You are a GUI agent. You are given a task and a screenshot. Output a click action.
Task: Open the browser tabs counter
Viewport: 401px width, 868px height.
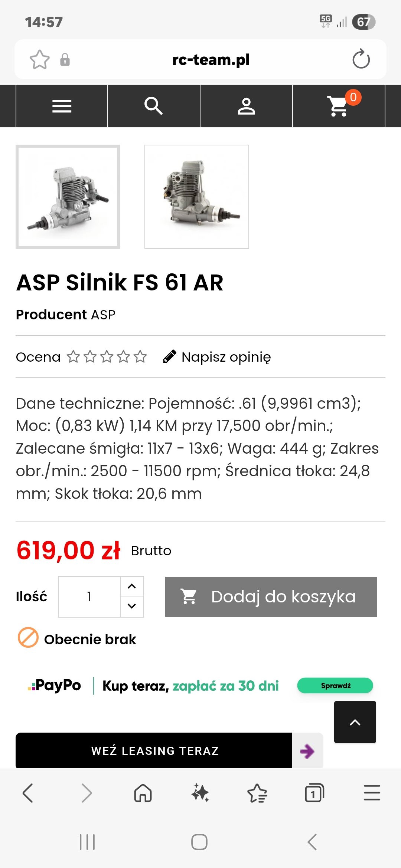point(314,793)
